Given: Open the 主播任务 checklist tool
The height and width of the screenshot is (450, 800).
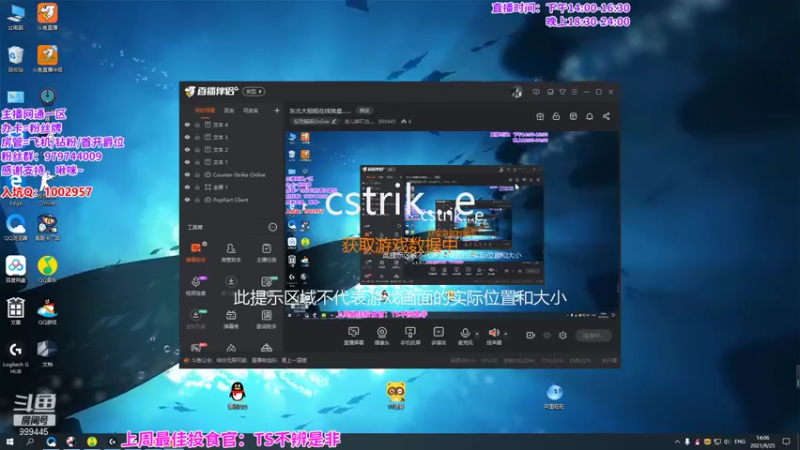Looking at the screenshot, I should click(x=266, y=252).
